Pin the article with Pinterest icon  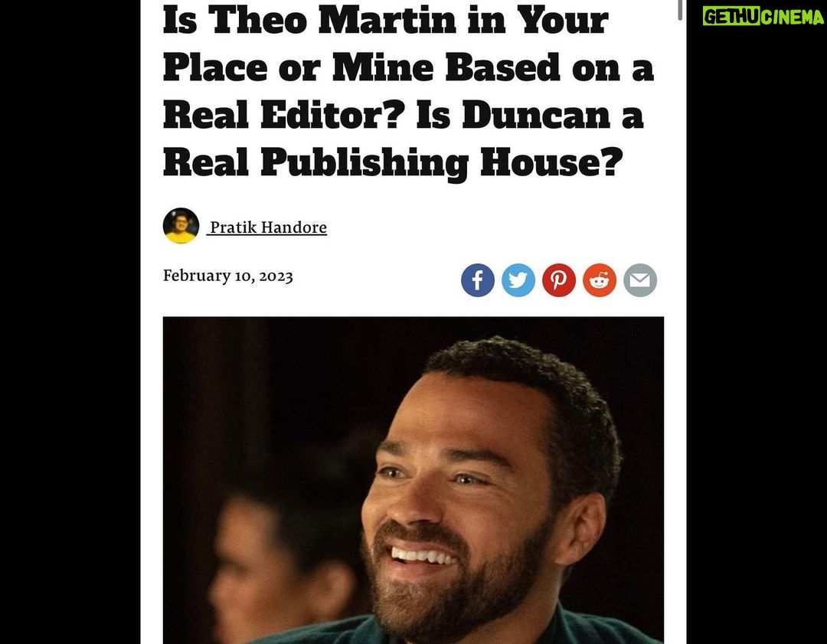coord(558,280)
